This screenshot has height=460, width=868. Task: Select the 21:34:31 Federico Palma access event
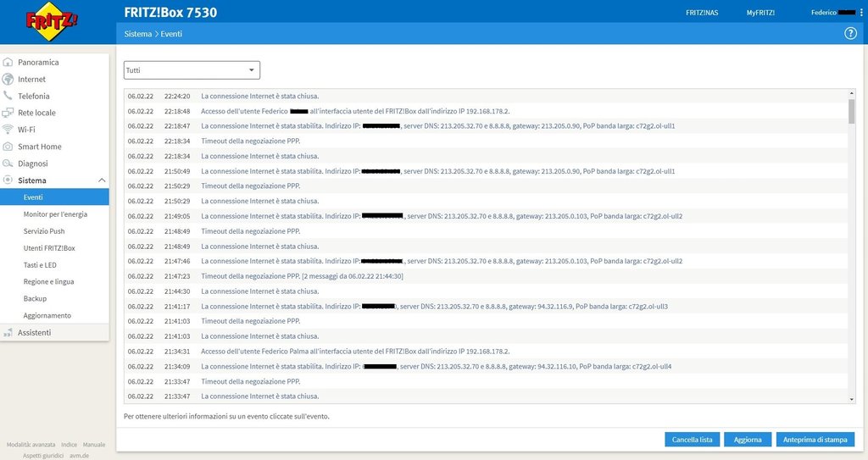(486, 351)
